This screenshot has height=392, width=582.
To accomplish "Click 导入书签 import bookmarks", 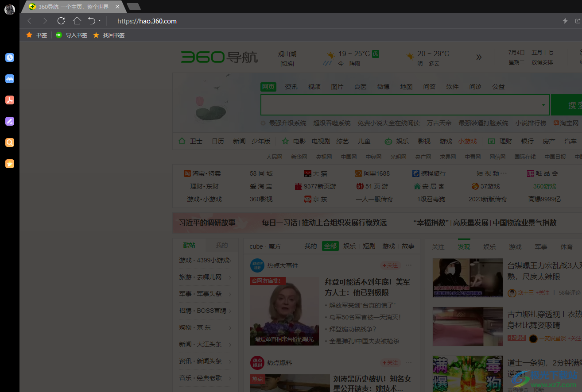I will coord(71,35).
